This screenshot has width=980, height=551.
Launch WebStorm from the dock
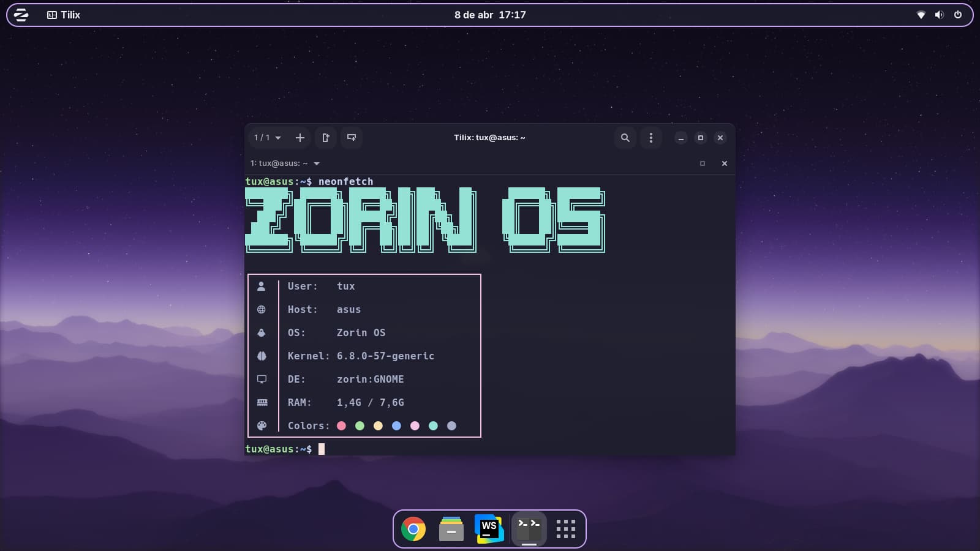(x=489, y=529)
